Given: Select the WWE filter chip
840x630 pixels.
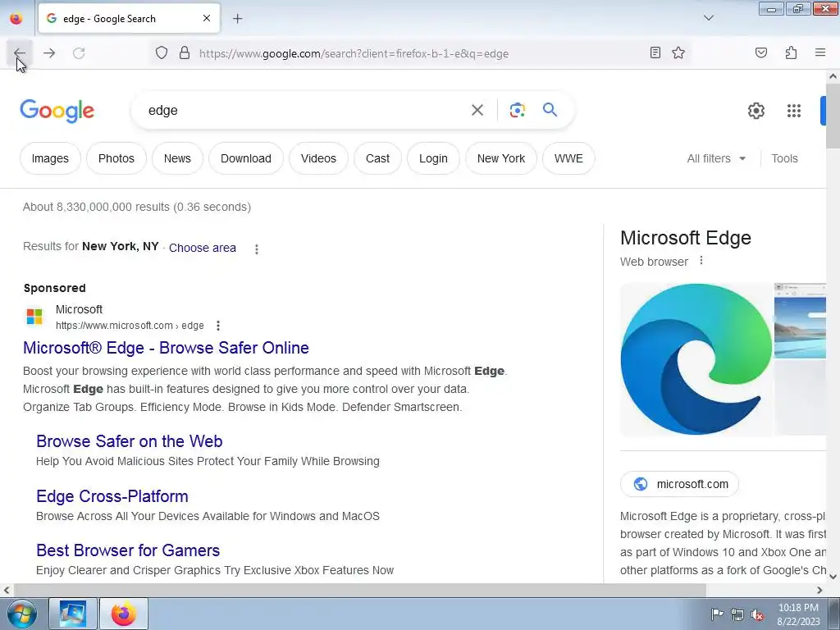Looking at the screenshot, I should [x=568, y=158].
